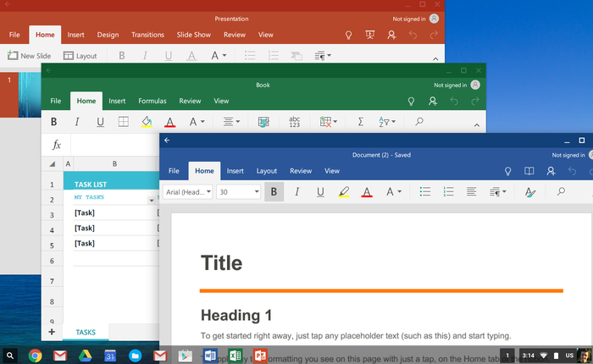Click New Slide in PowerPoint
Viewport: 593px width, 364px height.
tap(29, 56)
